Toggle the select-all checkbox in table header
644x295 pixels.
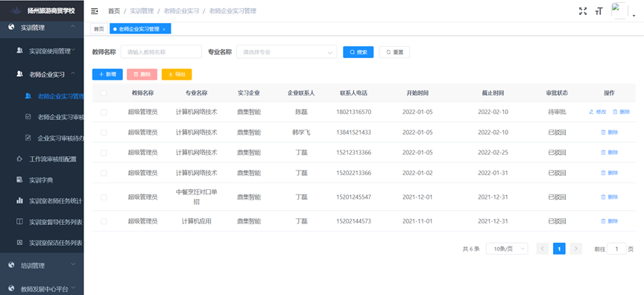104,93
